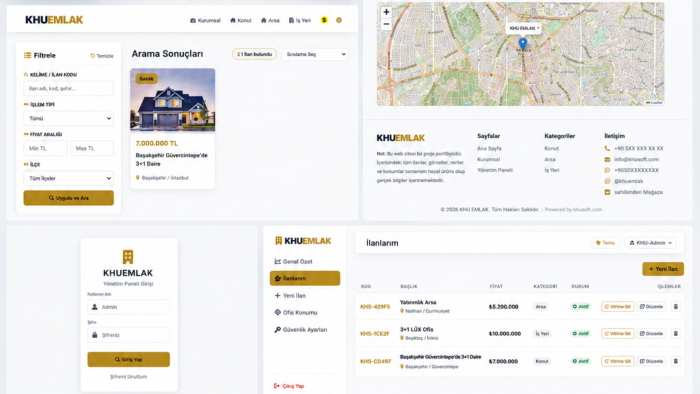This screenshot has width=700, height=394.
Task: Zoom in on the map
Action: [x=386, y=12]
